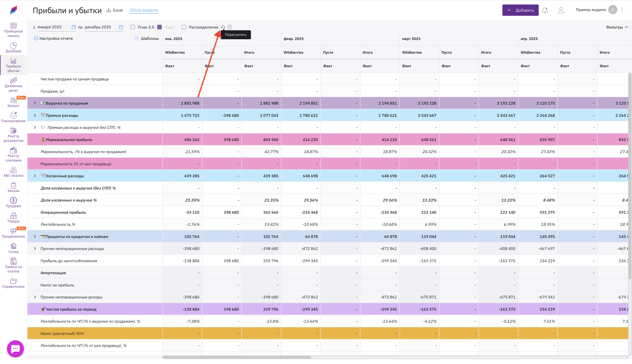This screenshot has width=632, height=364.
Task: Click the start date calendar icon
Action: [x=74, y=27]
